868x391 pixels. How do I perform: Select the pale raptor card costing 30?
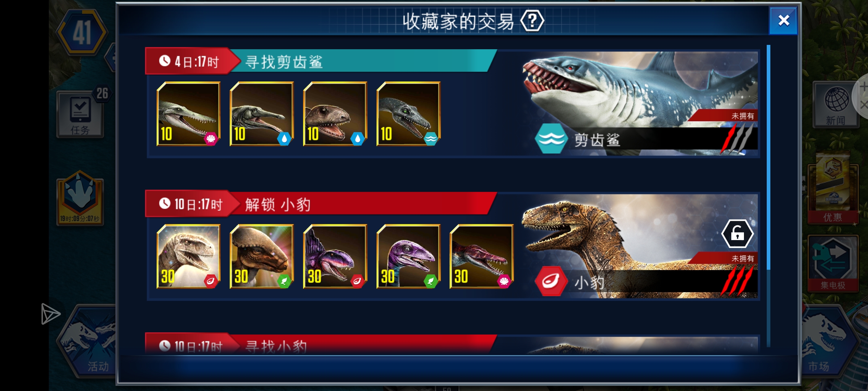click(x=188, y=256)
